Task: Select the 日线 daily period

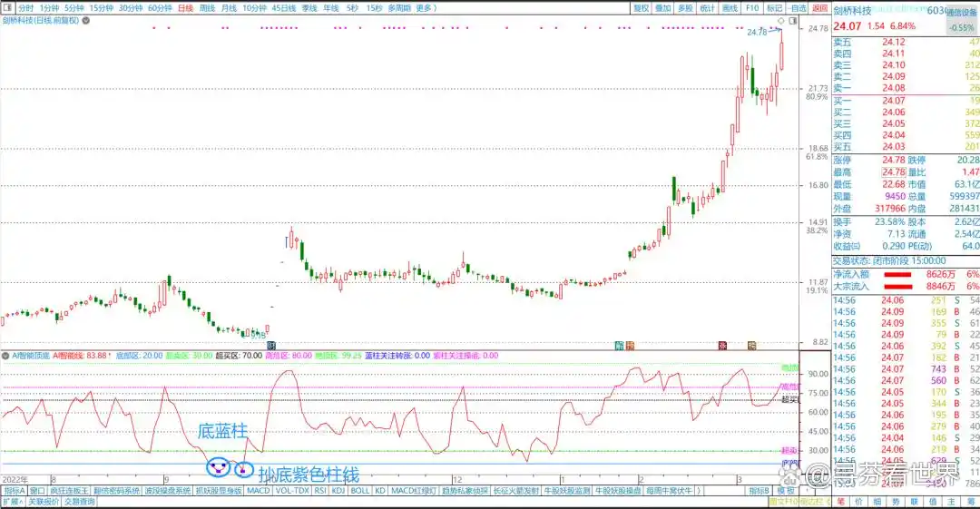Action: click(186, 8)
